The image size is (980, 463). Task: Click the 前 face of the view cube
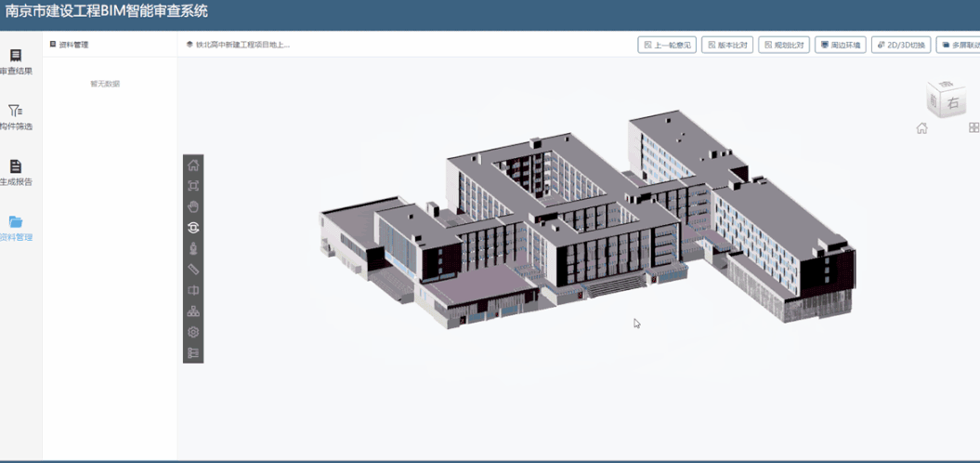coord(934,100)
